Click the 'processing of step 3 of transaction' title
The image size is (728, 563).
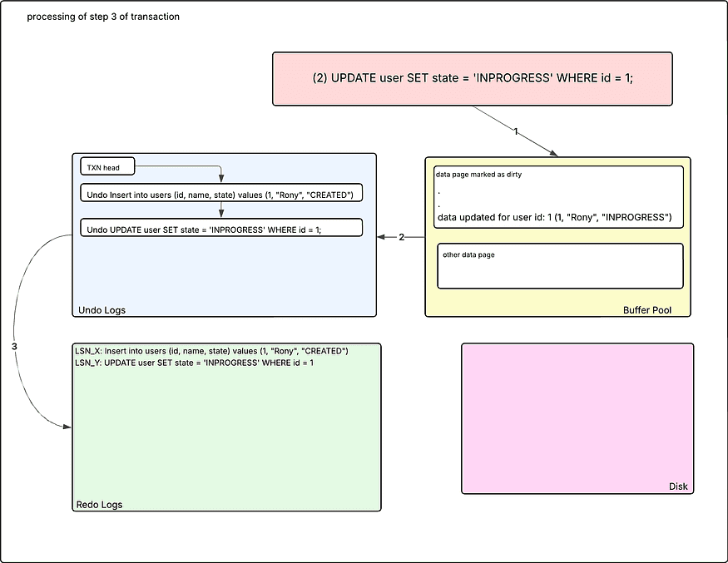coord(102,17)
